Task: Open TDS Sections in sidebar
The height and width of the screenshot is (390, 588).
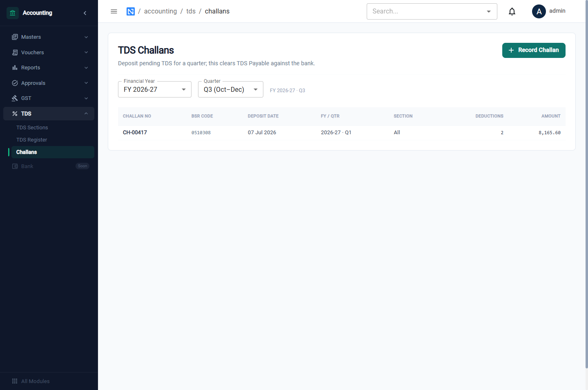Action: click(x=32, y=128)
